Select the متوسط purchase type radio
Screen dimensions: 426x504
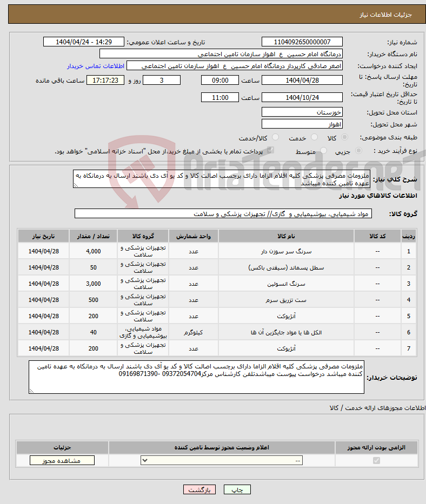click(323, 150)
